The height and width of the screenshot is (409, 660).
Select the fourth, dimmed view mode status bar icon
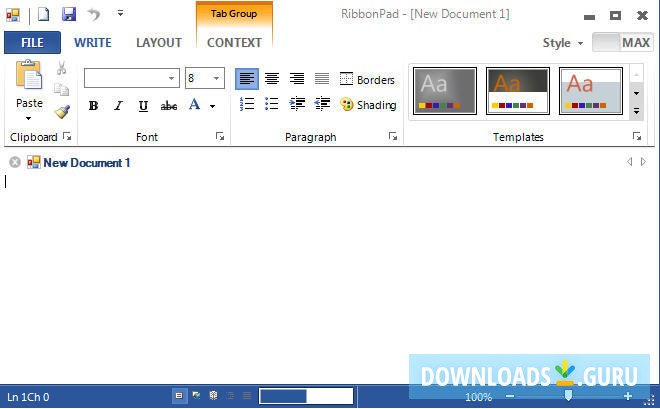[230, 396]
